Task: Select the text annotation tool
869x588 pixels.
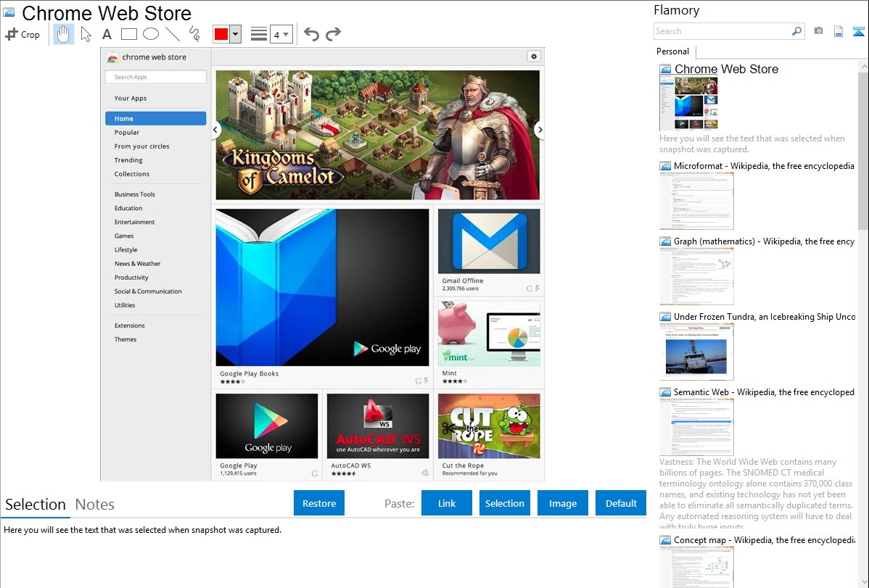Action: point(107,34)
